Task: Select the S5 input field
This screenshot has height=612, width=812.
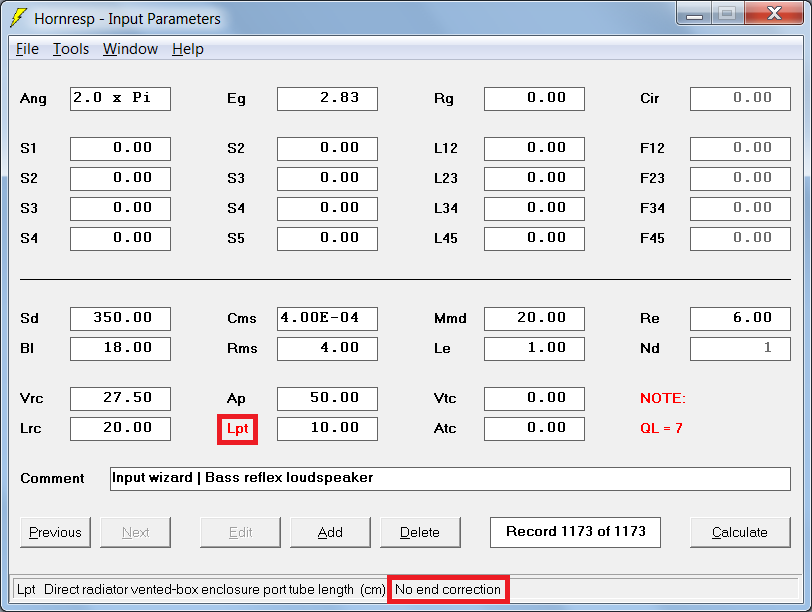Action: [327, 239]
